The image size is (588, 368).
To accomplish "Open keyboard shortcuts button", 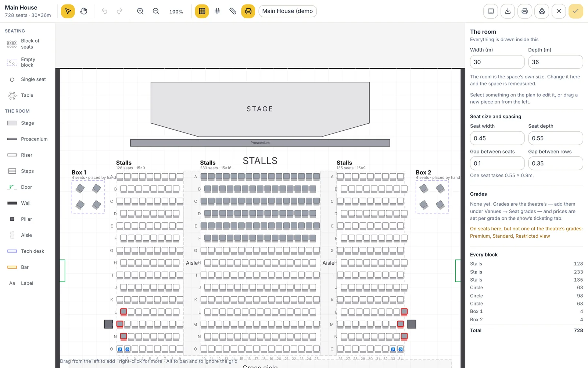I will click(x=491, y=11).
